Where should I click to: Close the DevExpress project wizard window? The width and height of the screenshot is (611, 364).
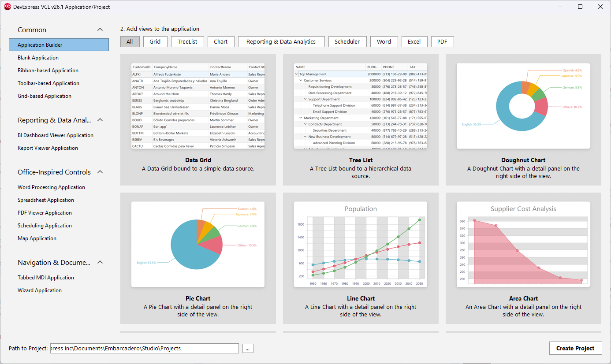point(600,7)
